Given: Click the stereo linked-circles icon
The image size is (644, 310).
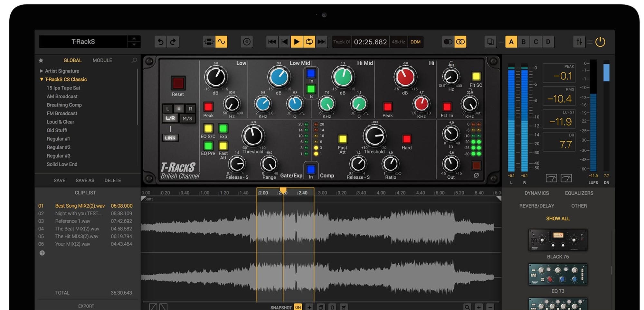Looking at the screenshot, I should [460, 42].
